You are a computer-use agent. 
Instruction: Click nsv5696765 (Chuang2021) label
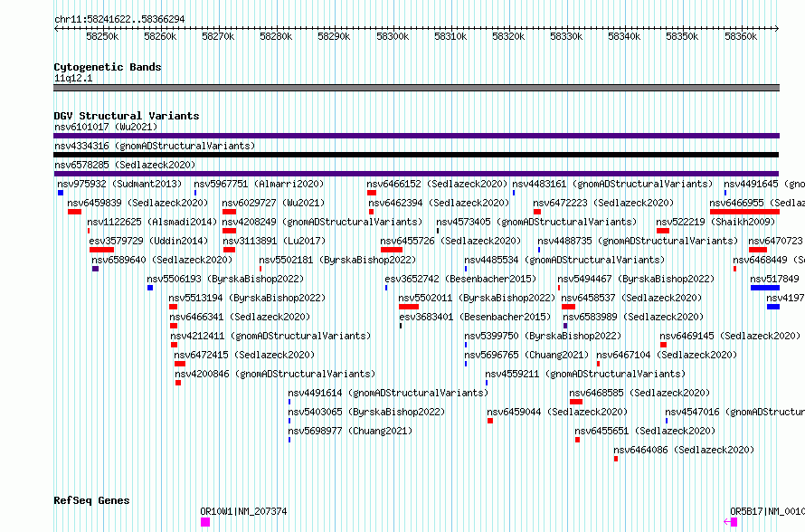point(526,355)
